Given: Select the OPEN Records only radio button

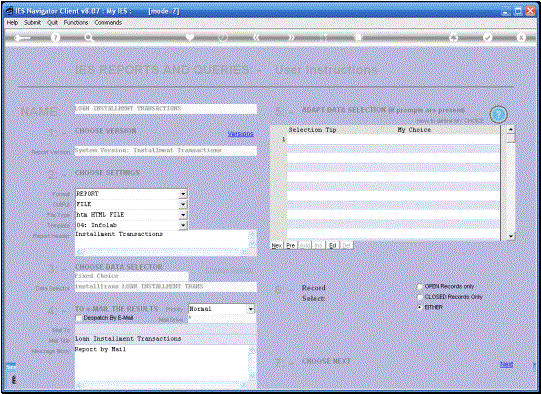Looking at the screenshot, I should pyautogui.click(x=420, y=286).
